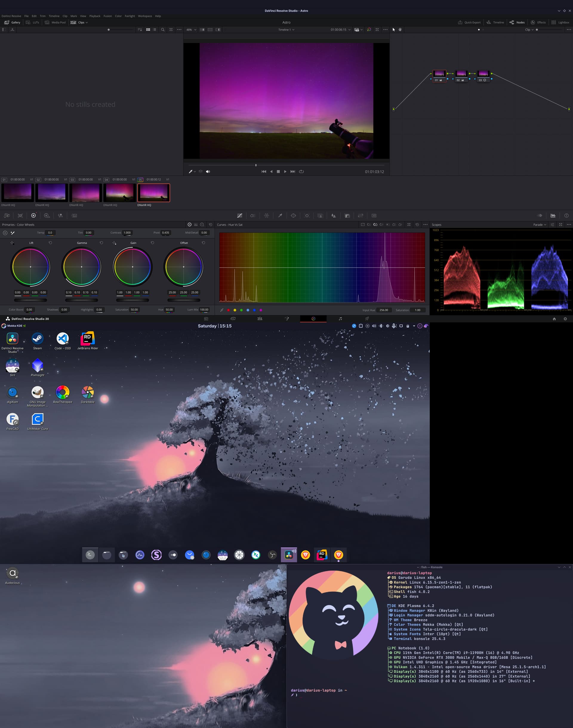Select clip 03 thumbnail in timeline
The image size is (573, 728).
click(86, 193)
